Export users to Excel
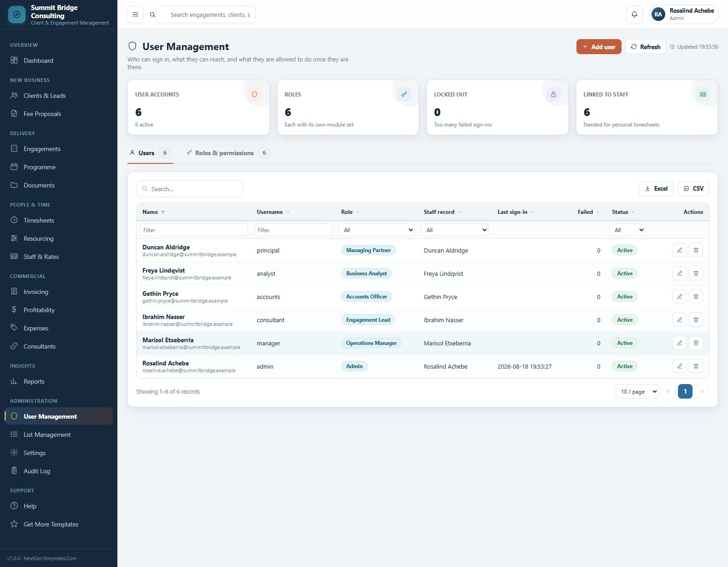 click(656, 188)
